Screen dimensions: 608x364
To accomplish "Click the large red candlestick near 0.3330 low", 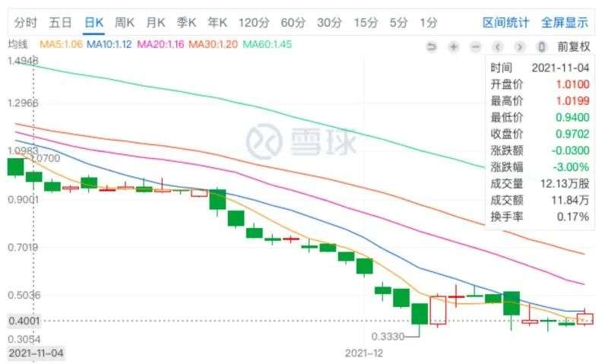I will coord(438,310).
